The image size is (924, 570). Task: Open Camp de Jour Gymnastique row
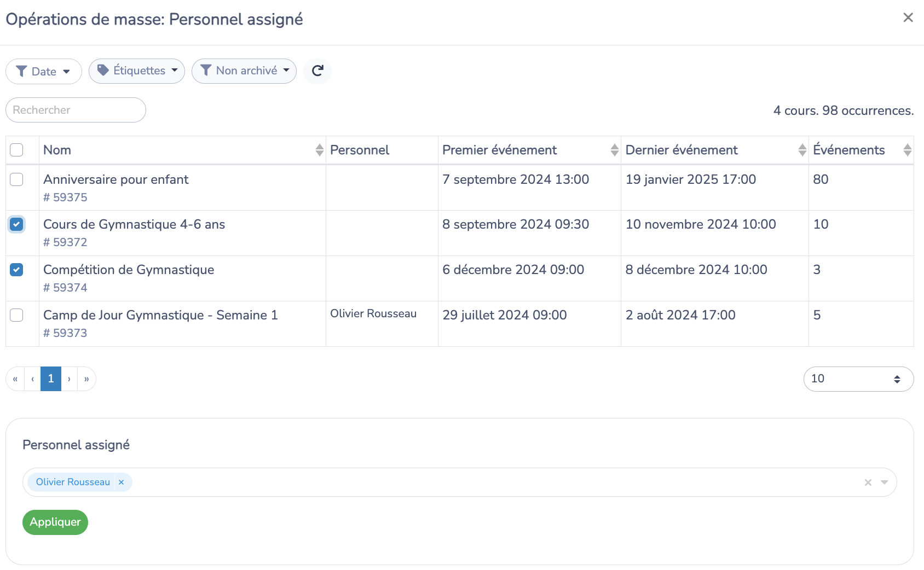pyautogui.click(x=160, y=315)
